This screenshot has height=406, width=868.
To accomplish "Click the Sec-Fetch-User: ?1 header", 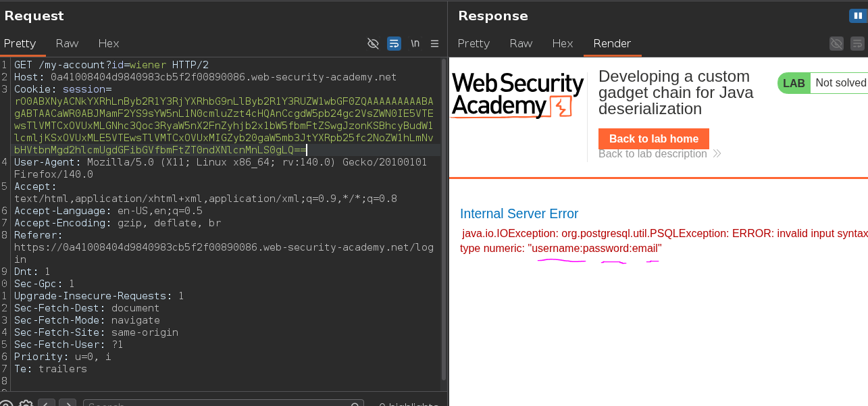I will [x=69, y=345].
